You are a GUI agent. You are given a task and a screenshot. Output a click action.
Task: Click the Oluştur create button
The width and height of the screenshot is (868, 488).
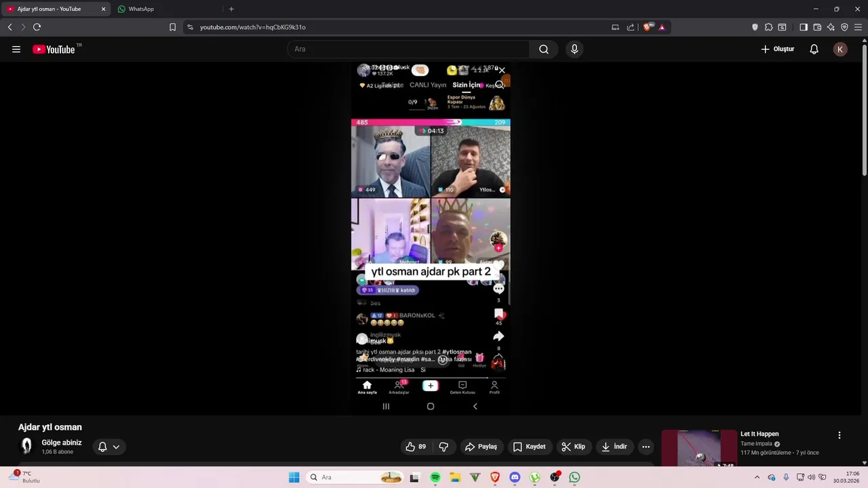coord(777,49)
